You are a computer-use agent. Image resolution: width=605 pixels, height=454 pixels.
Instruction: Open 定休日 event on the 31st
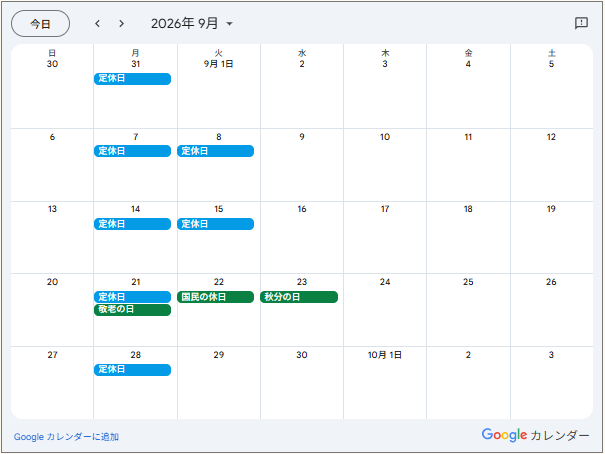click(x=132, y=79)
